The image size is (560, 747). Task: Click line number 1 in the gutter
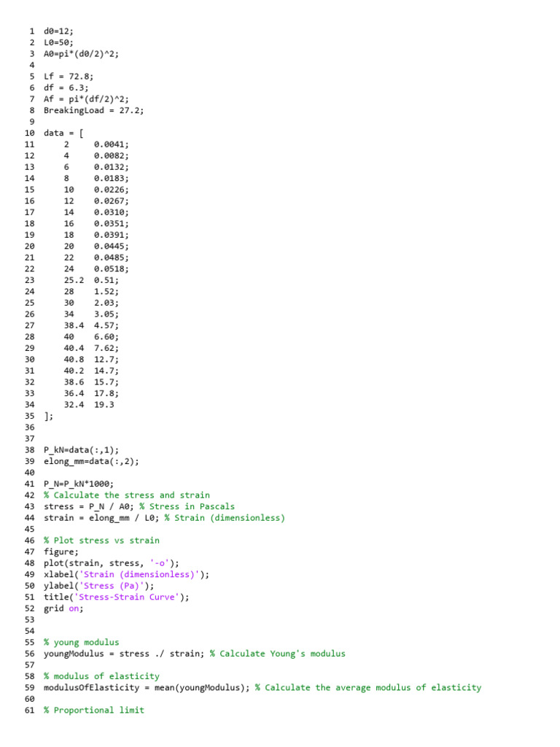click(x=32, y=31)
